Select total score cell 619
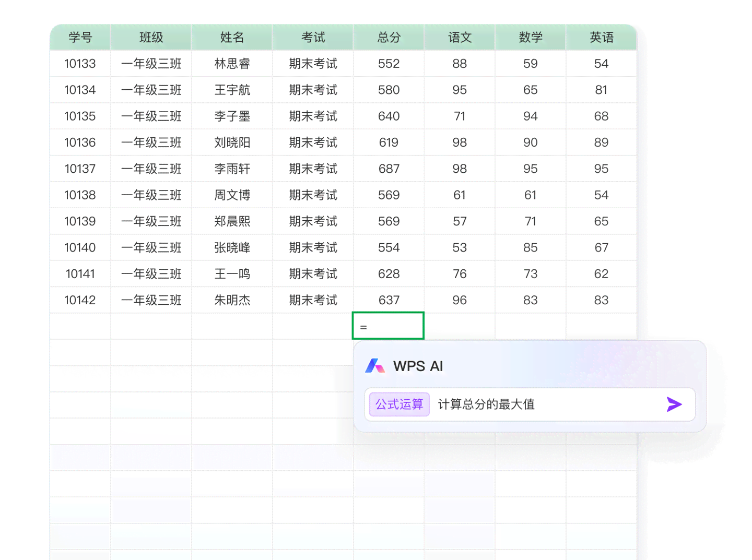Viewport: 752px width, 560px height. click(x=389, y=142)
